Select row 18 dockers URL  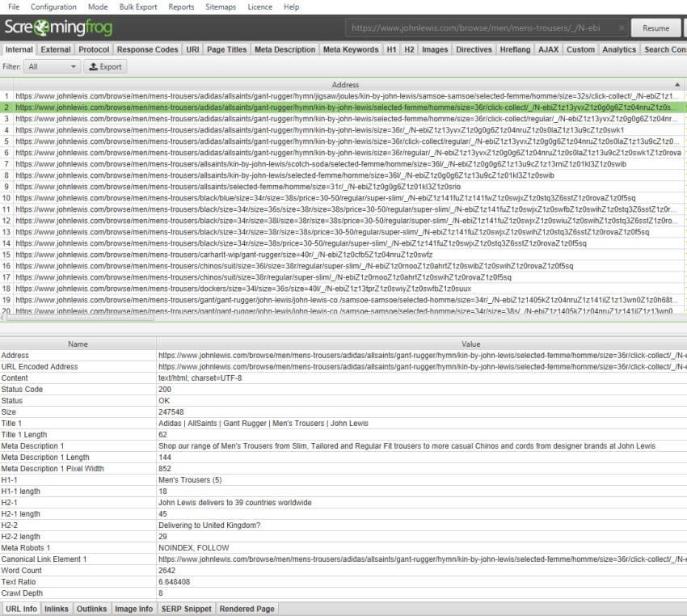click(x=243, y=289)
